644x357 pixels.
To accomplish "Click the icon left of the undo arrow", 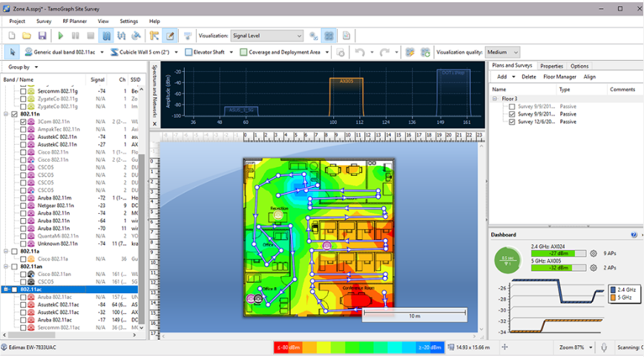I will [x=341, y=52].
